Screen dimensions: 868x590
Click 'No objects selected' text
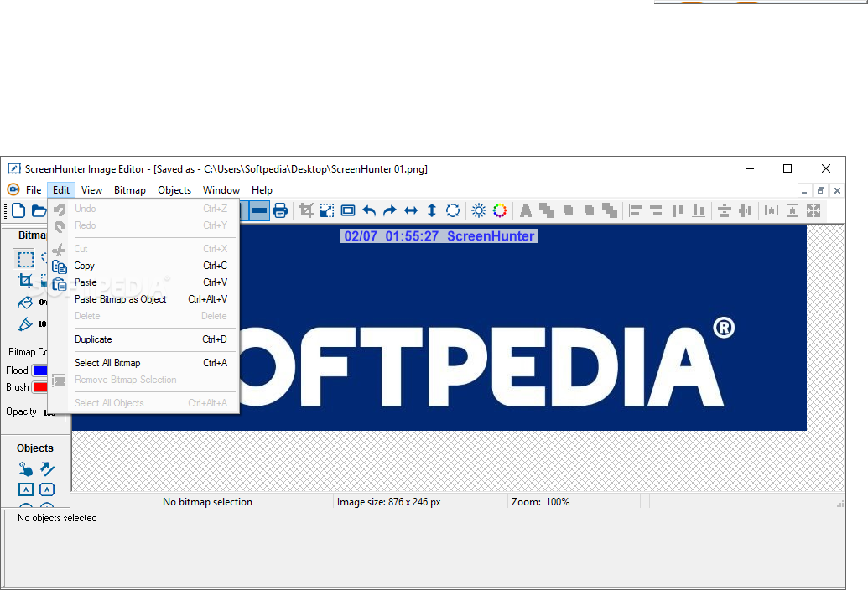tap(57, 518)
